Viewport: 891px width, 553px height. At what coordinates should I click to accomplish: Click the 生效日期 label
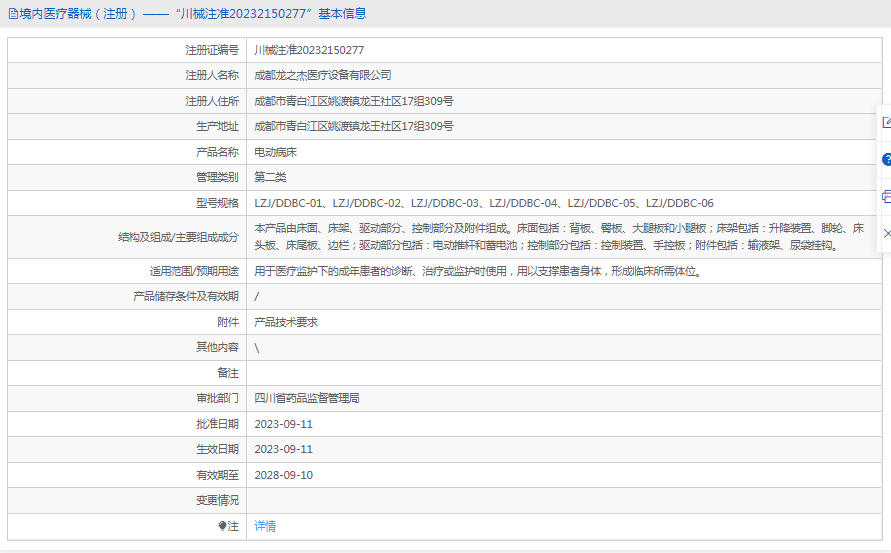[x=218, y=449]
